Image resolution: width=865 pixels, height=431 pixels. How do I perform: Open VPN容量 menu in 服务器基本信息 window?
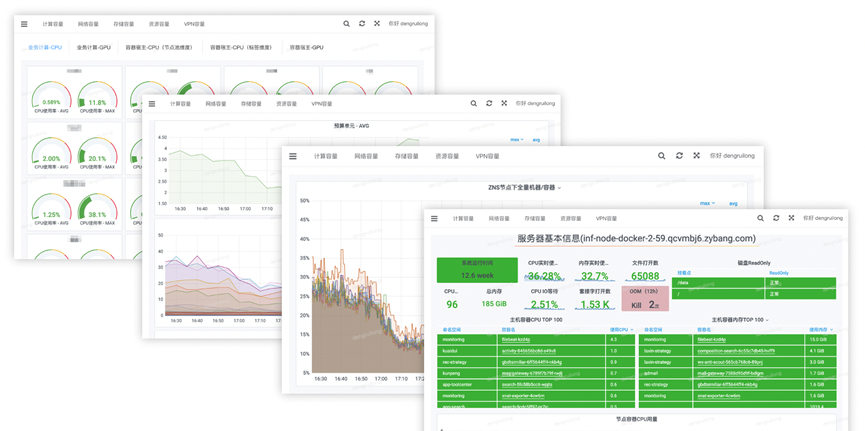(x=606, y=218)
